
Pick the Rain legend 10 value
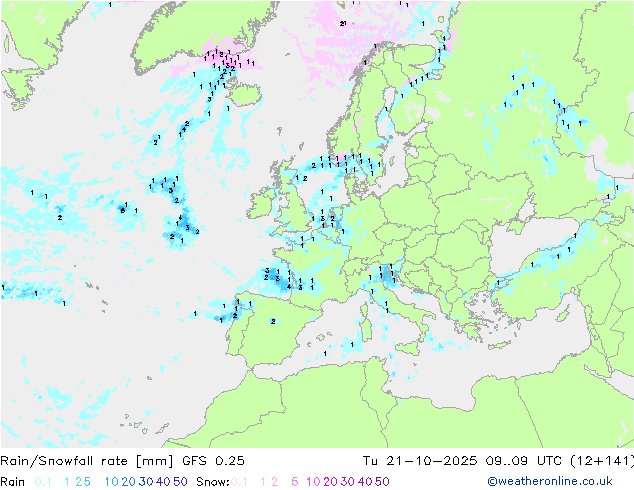click(x=112, y=482)
